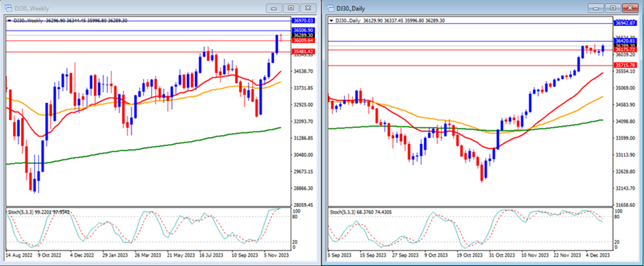The height and width of the screenshot is (266, 644).
Task: Click the 9 Oct 2023 date label
Action: click(x=436, y=255)
